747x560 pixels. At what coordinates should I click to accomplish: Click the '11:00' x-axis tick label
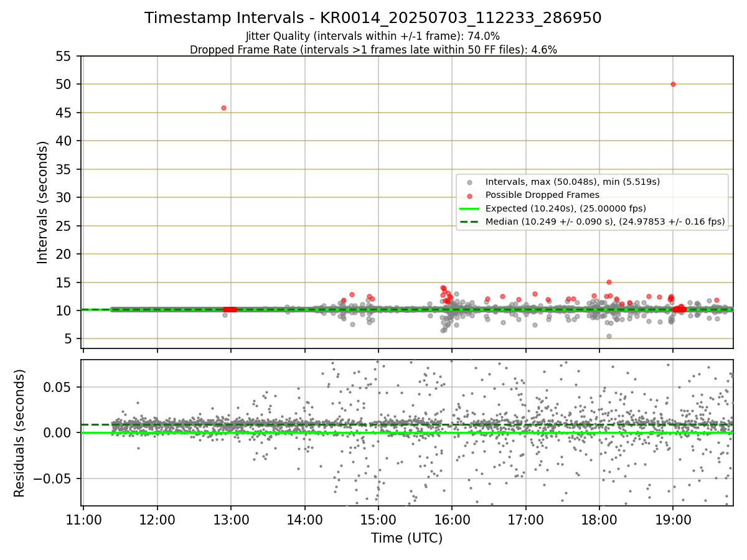[x=83, y=519]
